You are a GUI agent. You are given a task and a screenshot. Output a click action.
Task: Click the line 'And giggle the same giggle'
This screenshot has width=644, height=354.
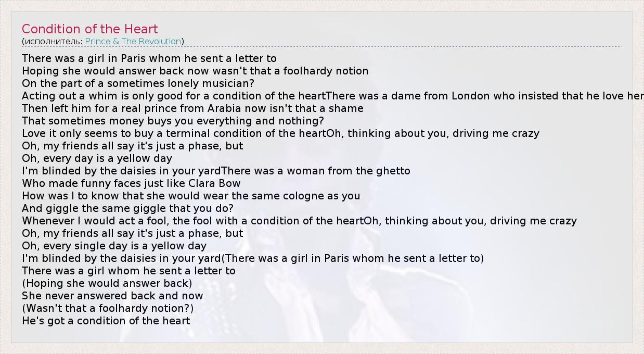pyautogui.click(x=127, y=208)
